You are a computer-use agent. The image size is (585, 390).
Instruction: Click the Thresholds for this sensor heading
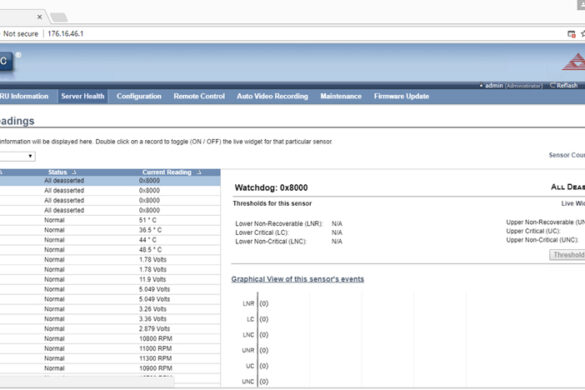272,203
